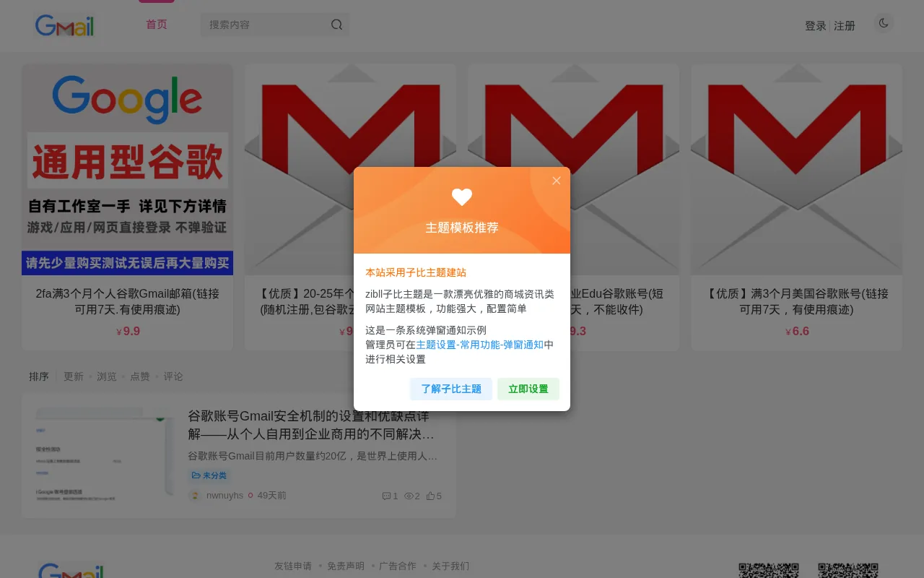
Task: Open 2fa满3个月个人谷歌Gmail邮箱 product title
Action: [x=127, y=301]
